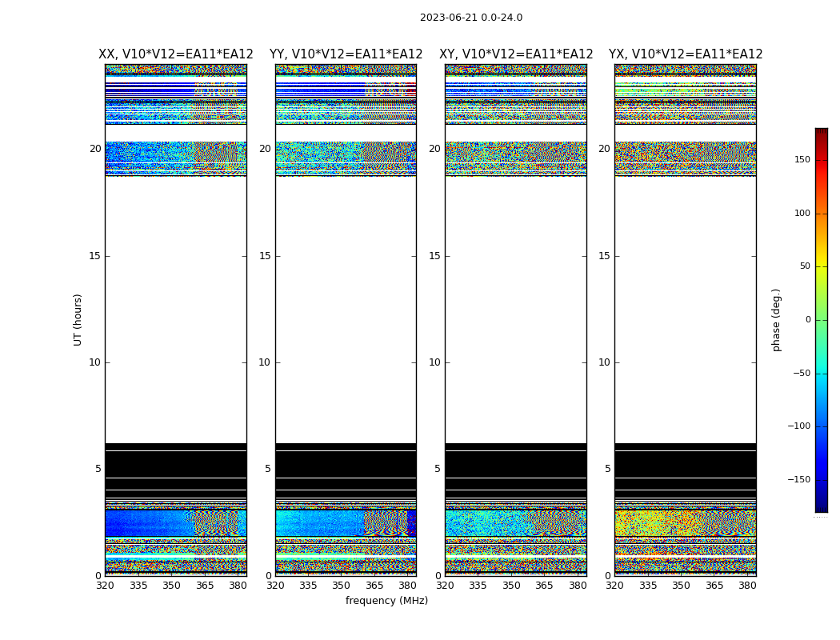This screenshot has width=840, height=640.
Task: Click the YX panel y-axis tick 20
Action: [x=604, y=149]
